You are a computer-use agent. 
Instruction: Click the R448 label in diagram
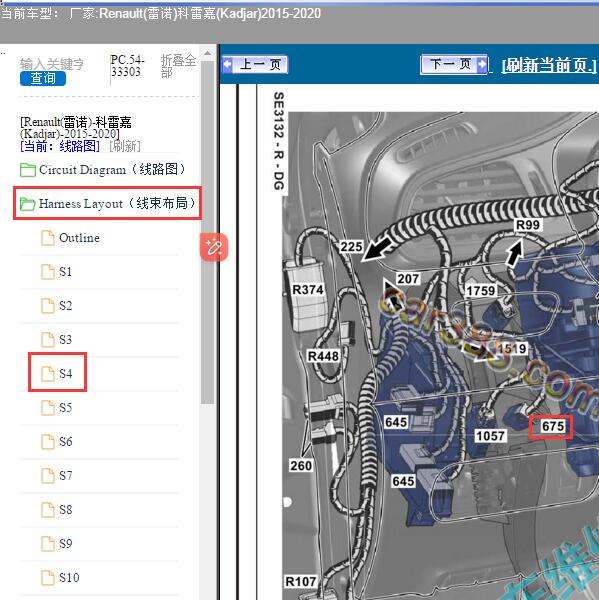tap(323, 356)
